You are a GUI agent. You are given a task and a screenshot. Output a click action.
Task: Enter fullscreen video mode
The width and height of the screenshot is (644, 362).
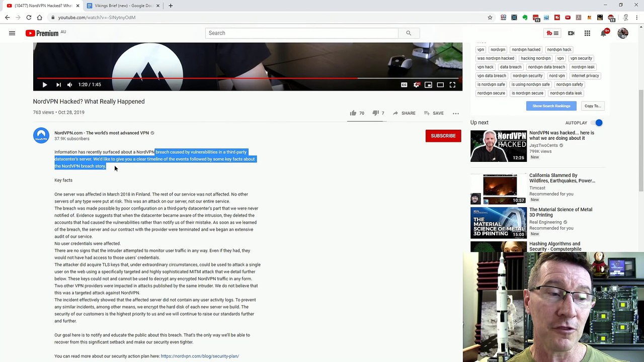click(x=452, y=85)
